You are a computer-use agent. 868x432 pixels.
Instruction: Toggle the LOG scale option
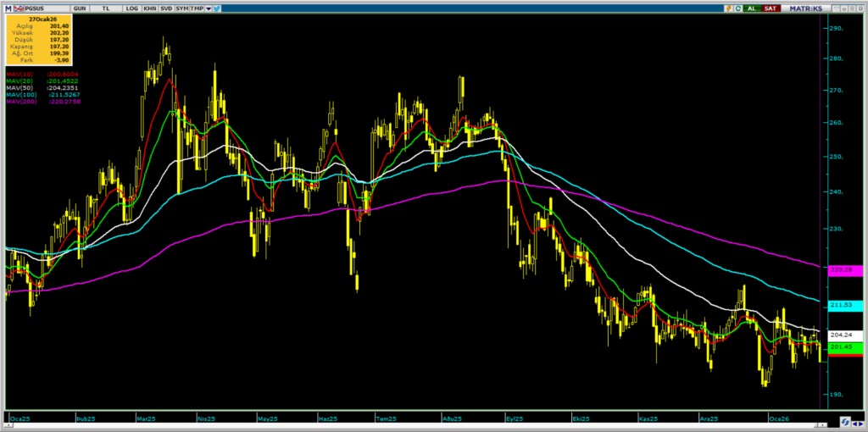tap(131, 8)
